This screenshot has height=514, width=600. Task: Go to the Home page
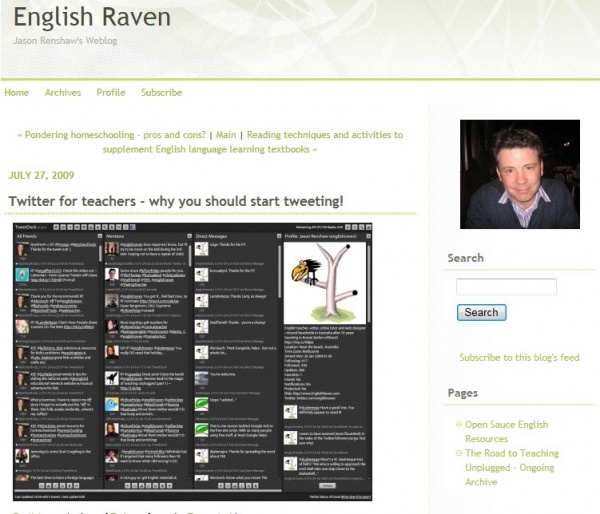tap(16, 93)
